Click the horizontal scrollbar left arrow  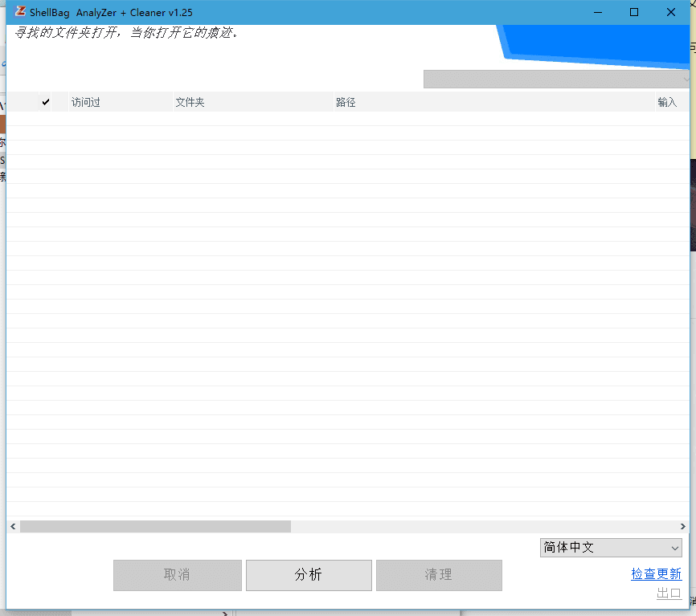click(x=13, y=526)
